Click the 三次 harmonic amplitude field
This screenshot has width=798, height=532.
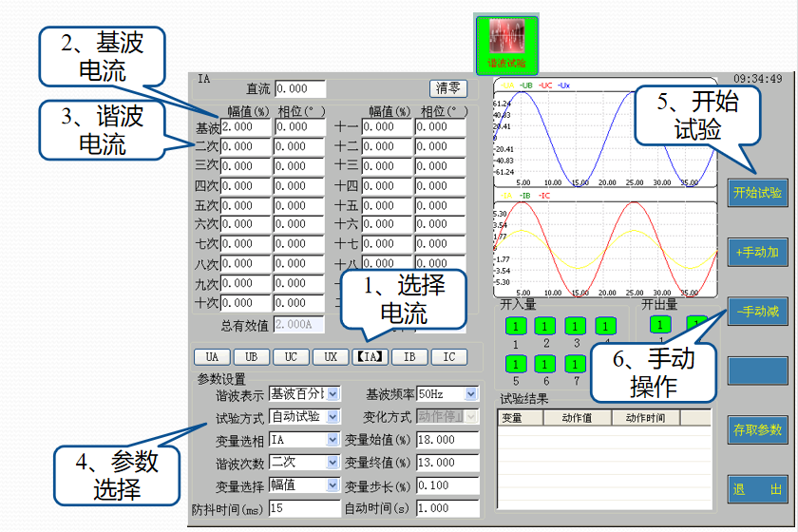click(x=246, y=166)
